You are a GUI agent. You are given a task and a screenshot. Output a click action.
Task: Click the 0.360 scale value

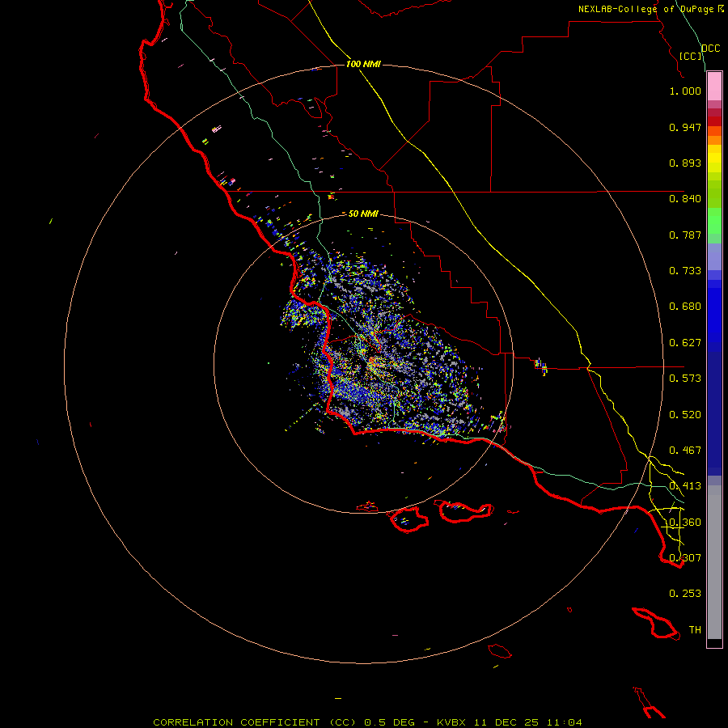click(x=685, y=523)
